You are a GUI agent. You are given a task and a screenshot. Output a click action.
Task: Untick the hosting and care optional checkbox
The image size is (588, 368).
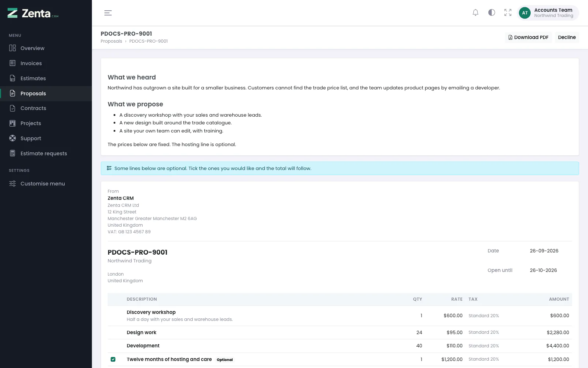click(x=113, y=360)
